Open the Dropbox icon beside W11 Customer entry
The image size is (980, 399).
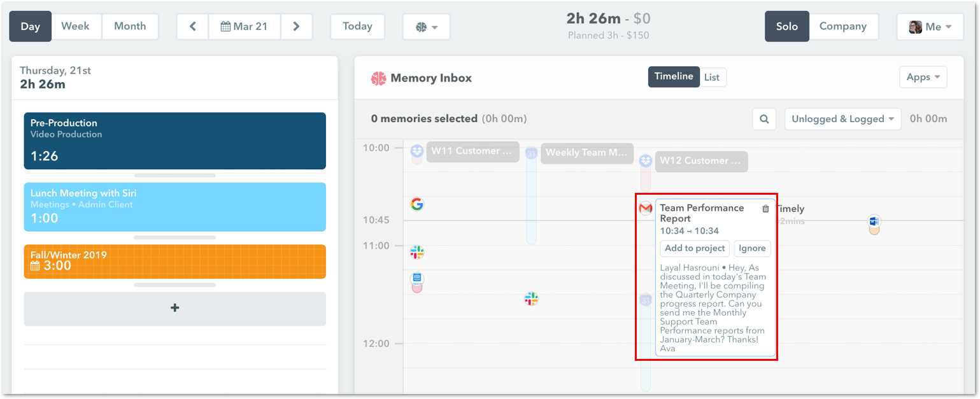click(x=417, y=151)
